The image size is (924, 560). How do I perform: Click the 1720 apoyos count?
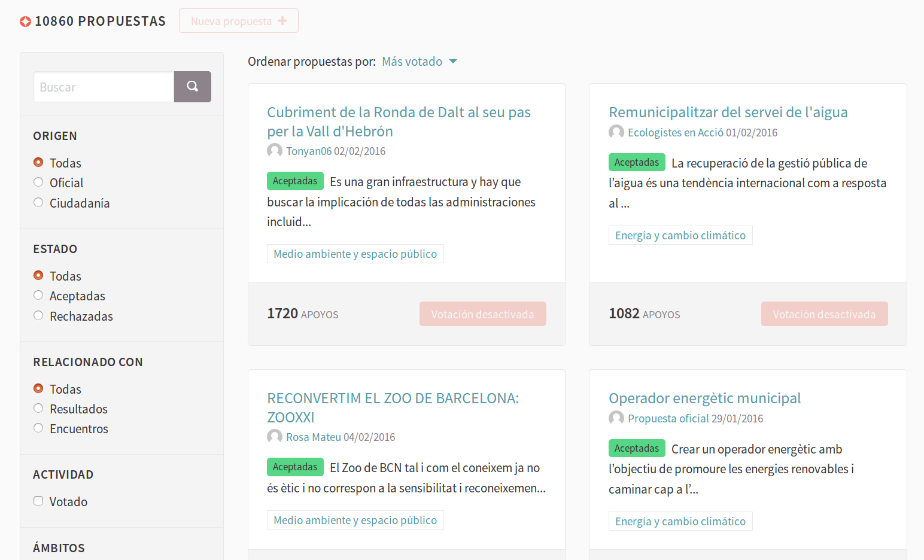[x=303, y=314]
